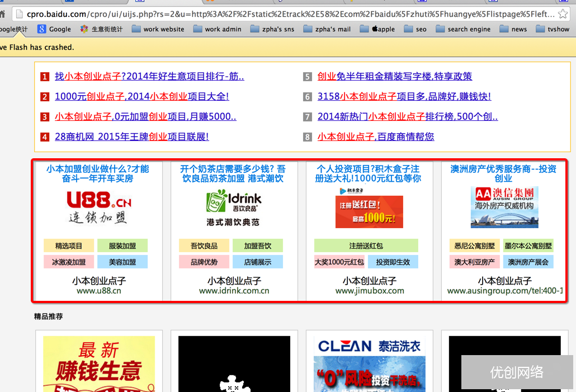
Task: Click the 精选项目 tag button
Action: (x=69, y=246)
